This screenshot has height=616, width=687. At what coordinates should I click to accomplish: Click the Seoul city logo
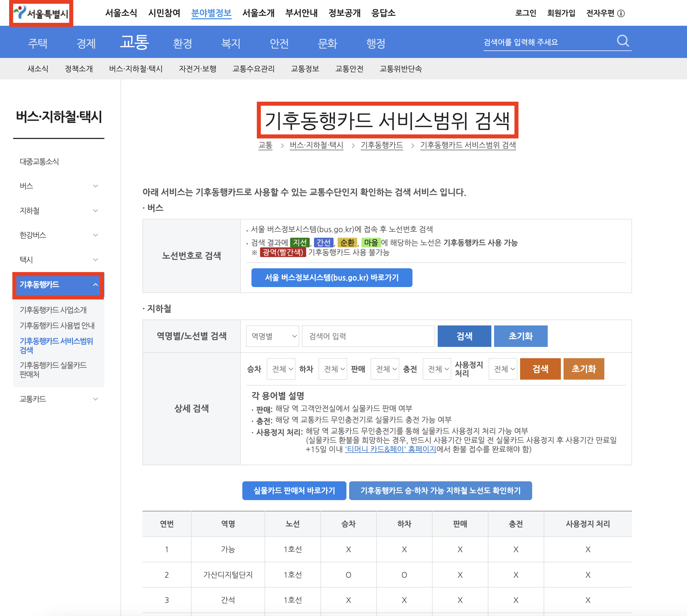point(41,13)
